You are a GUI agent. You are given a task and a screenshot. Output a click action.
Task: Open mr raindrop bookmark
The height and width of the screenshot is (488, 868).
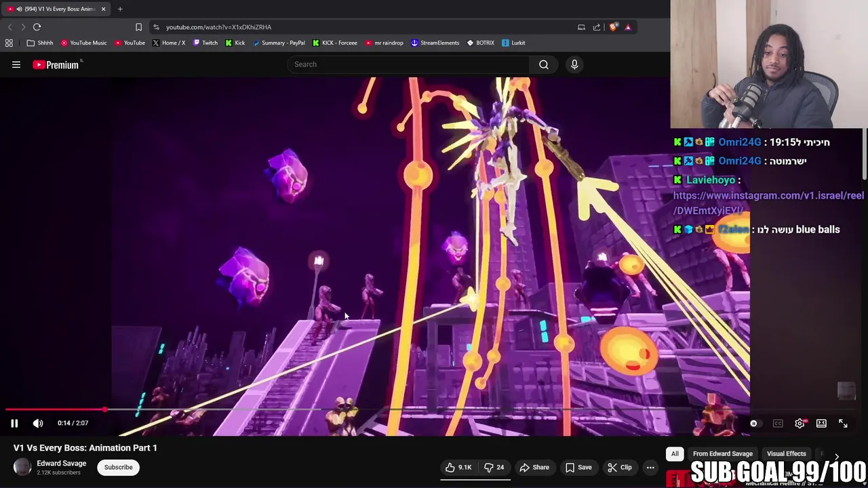(384, 43)
